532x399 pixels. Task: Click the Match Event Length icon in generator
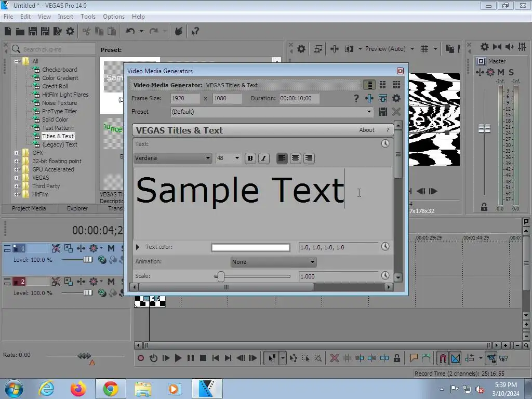pyautogui.click(x=383, y=98)
